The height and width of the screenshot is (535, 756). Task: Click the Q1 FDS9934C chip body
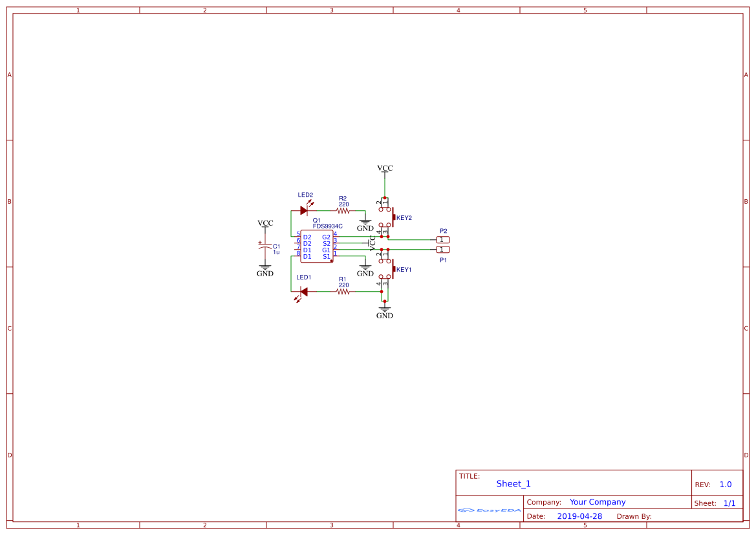[316, 246]
